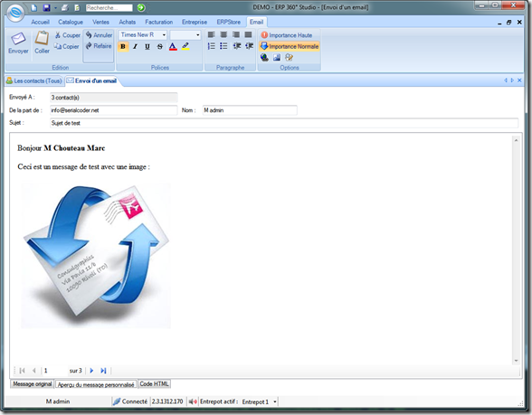Open the Entrepot actif dropdown
This screenshot has height=415, width=532.
275,401
